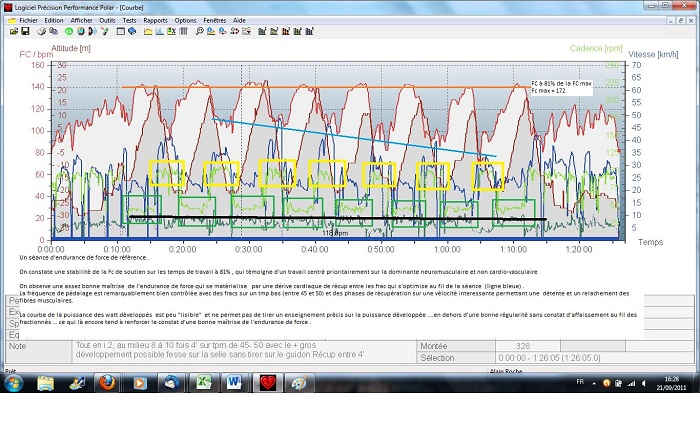700x434 pixels.
Task: Click the Temps axis label
Action: 650,242
